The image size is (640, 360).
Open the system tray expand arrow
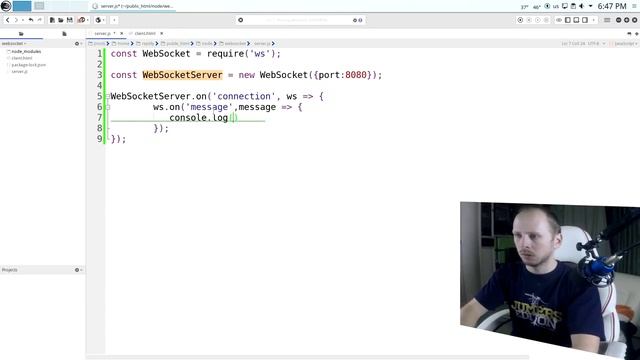(590, 6)
